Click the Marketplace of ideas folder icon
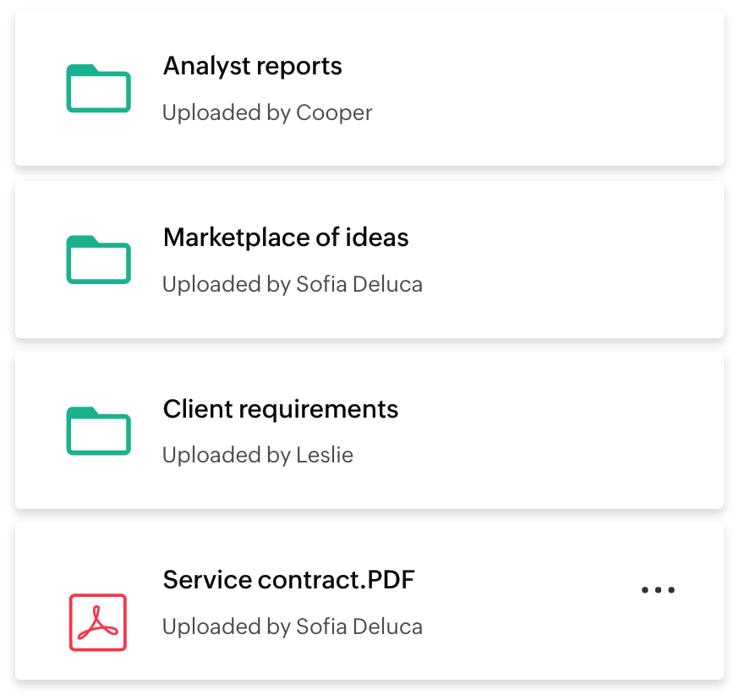The image size is (739, 700). click(x=98, y=259)
